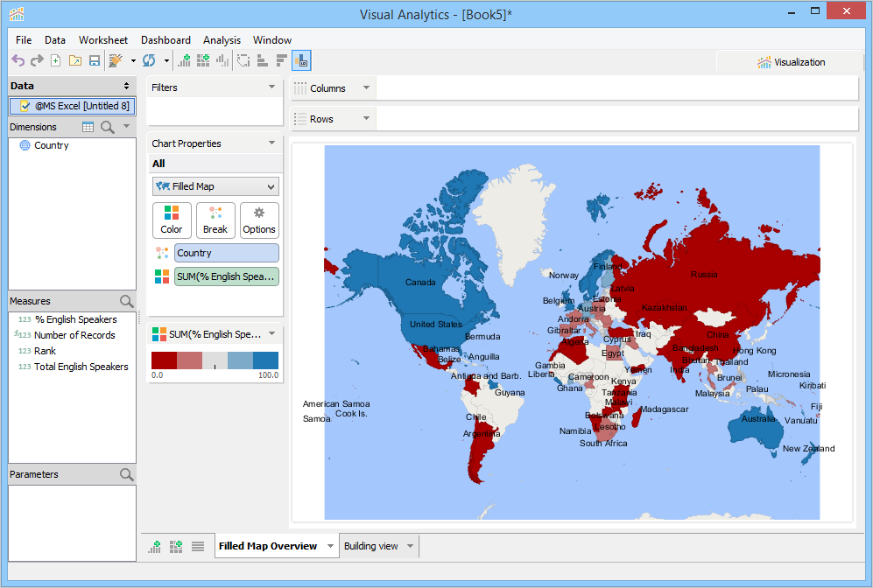Open the Columns shelf dropdown
The height and width of the screenshot is (588, 873).
click(x=366, y=87)
